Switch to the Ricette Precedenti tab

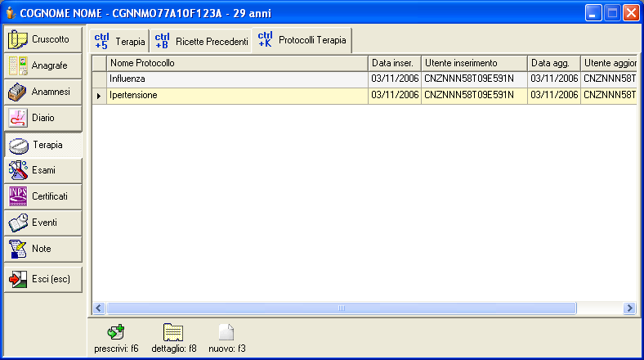coord(201,41)
